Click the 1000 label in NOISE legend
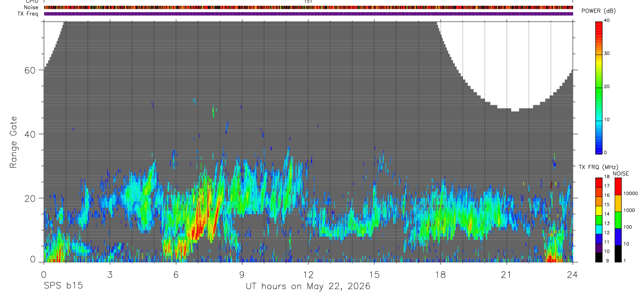The width and height of the screenshot is (644, 297). pos(630,210)
